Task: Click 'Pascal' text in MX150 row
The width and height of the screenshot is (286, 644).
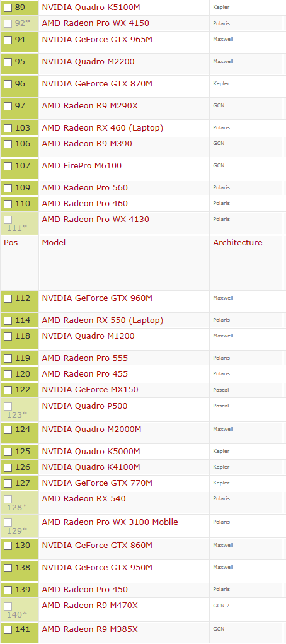Action: pyautogui.click(x=220, y=390)
